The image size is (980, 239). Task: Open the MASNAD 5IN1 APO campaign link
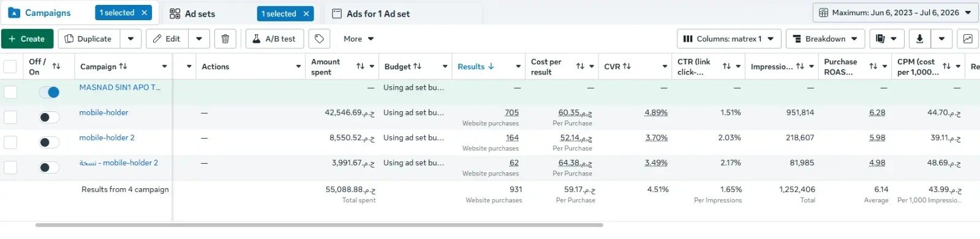[119, 87]
